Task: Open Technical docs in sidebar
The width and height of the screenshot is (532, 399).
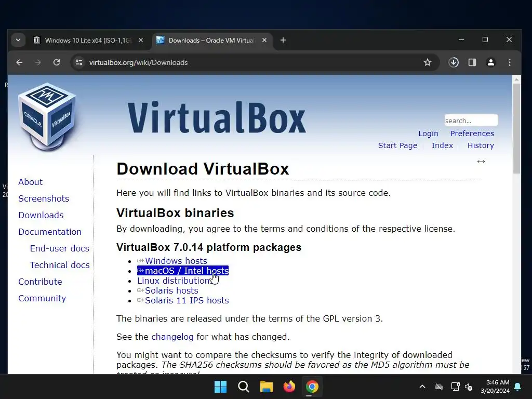Action: click(60, 265)
